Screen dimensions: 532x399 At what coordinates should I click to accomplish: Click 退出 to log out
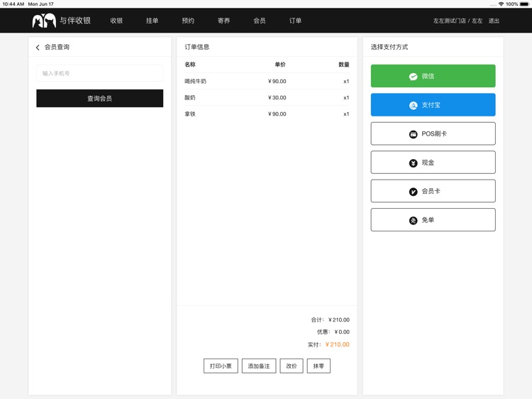click(494, 21)
